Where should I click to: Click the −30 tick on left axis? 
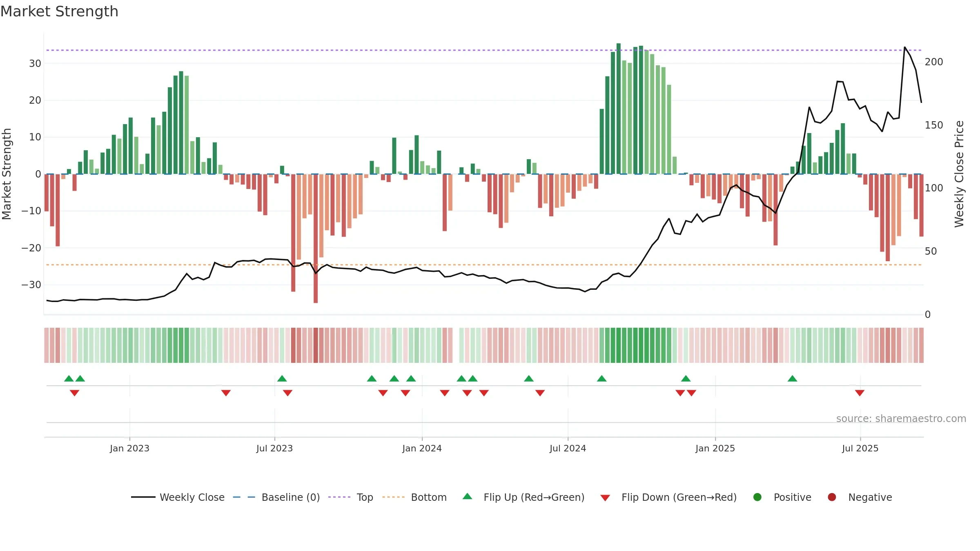31,284
